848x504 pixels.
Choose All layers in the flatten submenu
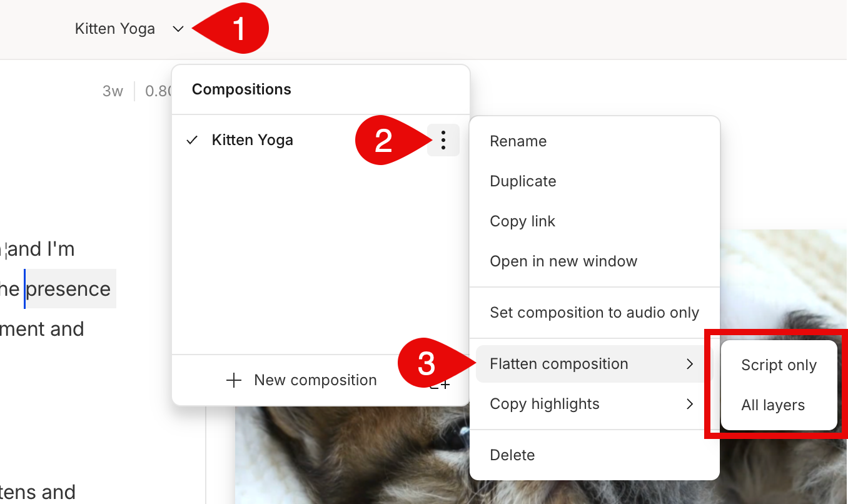pyautogui.click(x=773, y=405)
